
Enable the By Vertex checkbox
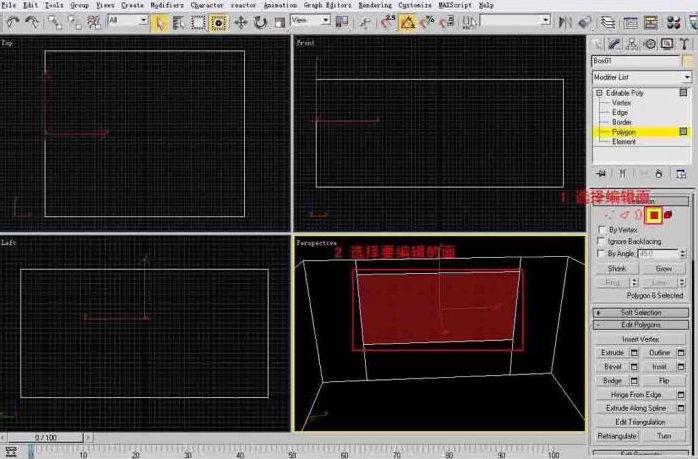coord(602,230)
